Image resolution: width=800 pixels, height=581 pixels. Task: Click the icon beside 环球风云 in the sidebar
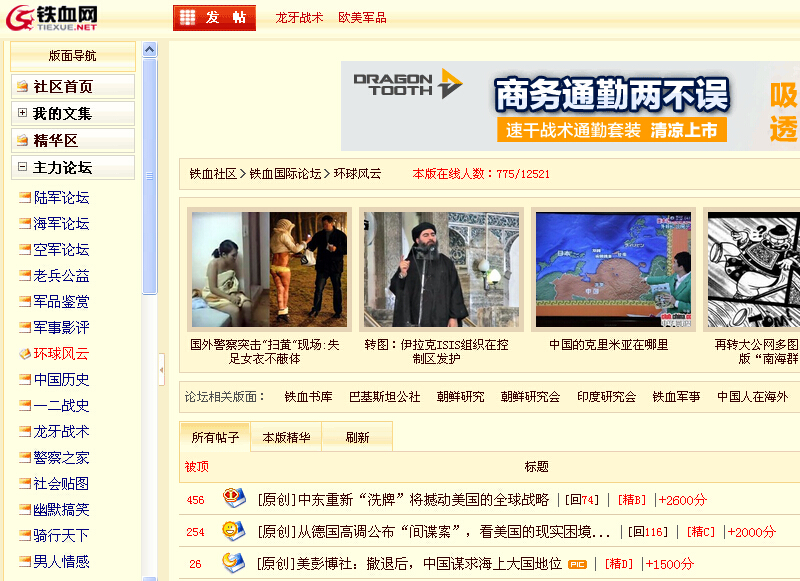(x=25, y=354)
